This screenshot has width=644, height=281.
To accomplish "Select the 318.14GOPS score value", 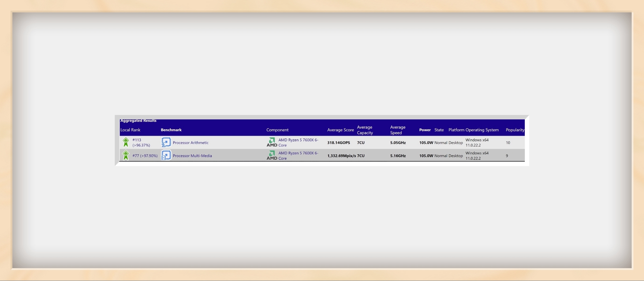I will click(339, 143).
